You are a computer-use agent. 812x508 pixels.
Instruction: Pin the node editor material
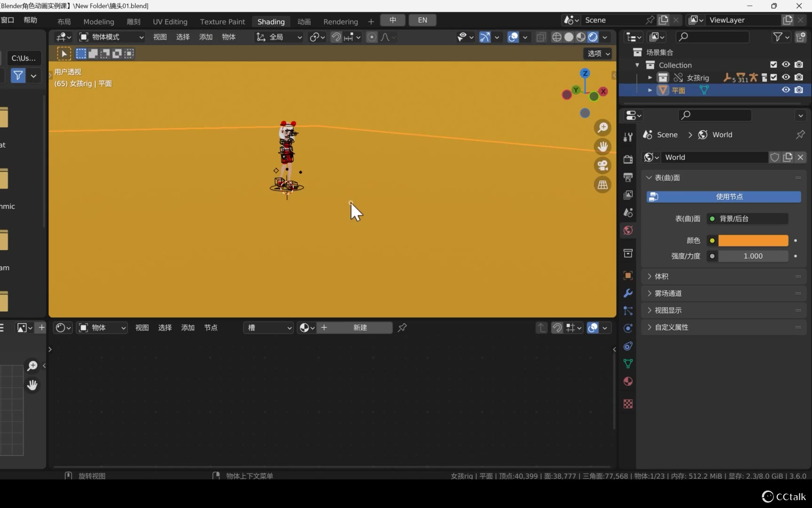click(x=402, y=328)
